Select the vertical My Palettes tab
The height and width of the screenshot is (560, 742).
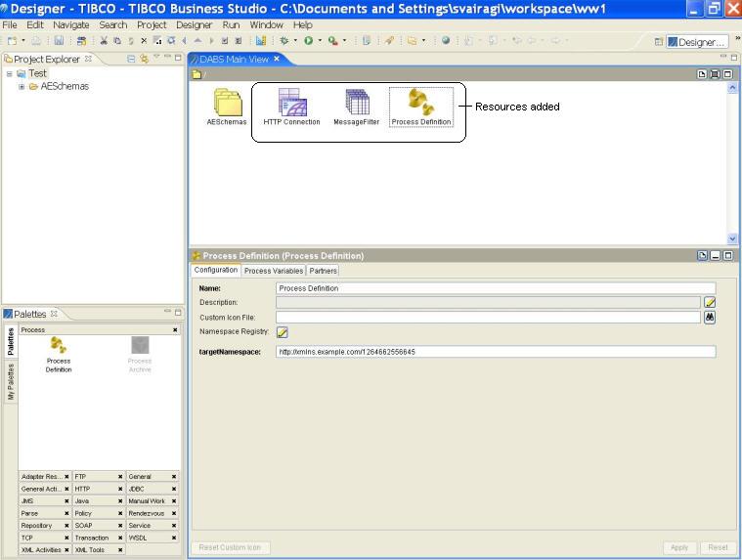click(11, 382)
